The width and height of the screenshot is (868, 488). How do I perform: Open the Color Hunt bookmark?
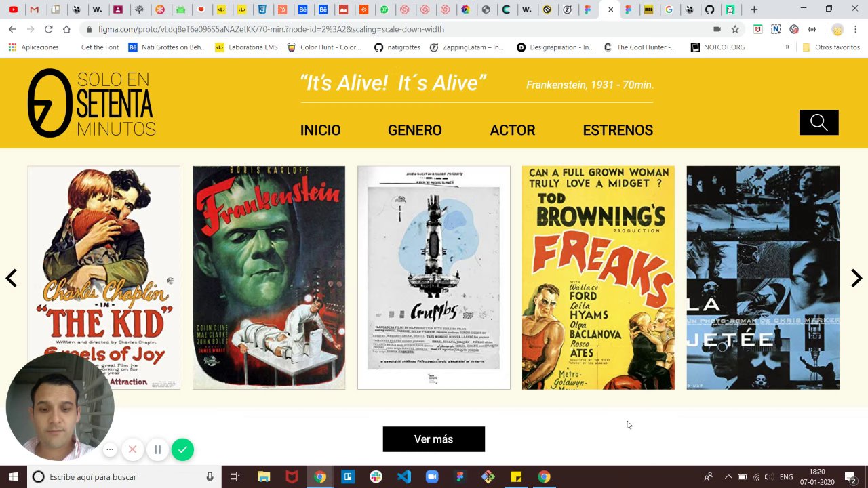[324, 47]
